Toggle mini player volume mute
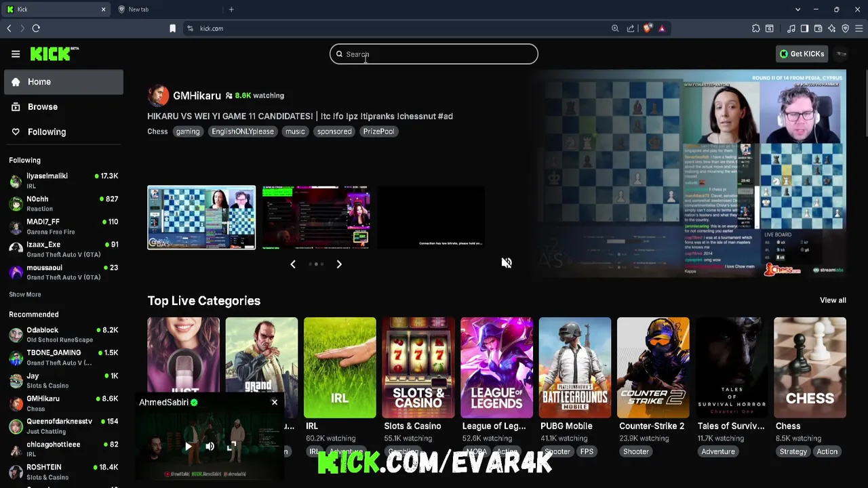The width and height of the screenshot is (868, 488). (210, 446)
